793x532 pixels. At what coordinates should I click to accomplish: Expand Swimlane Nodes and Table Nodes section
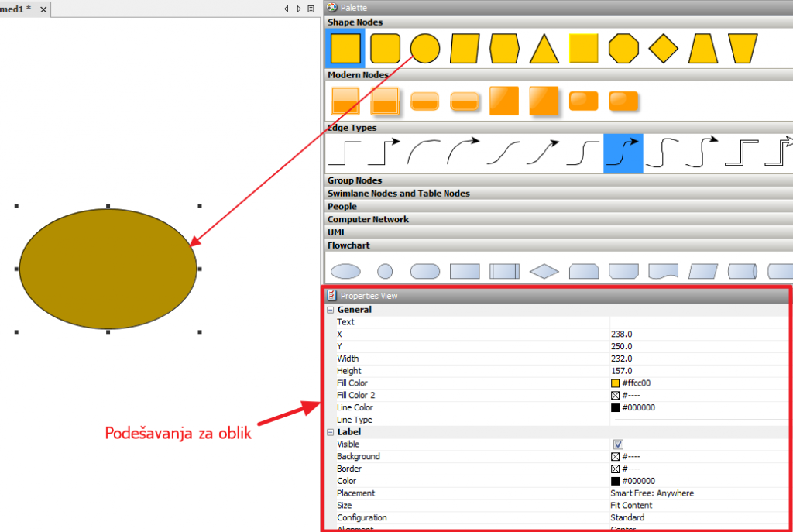point(558,194)
